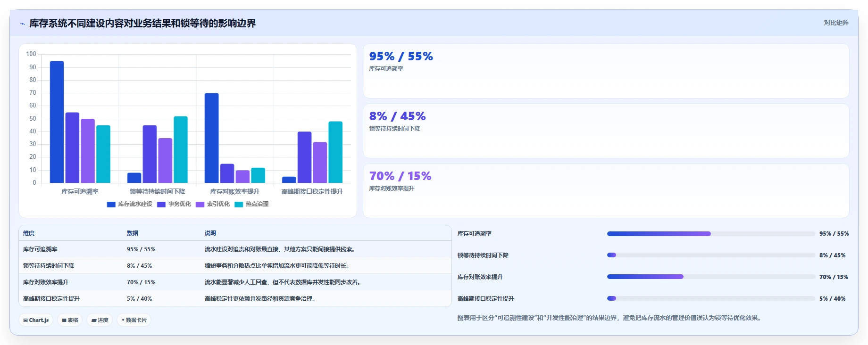Screen dimensions: 868x345
Task: Click table value 95% / 55%
Action: click(141, 249)
